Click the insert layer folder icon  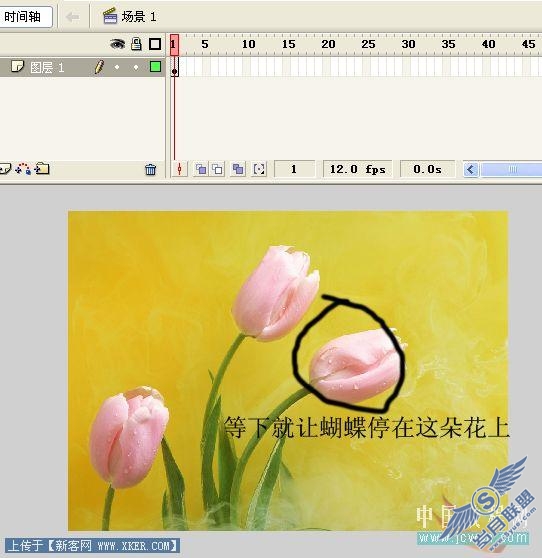42,169
